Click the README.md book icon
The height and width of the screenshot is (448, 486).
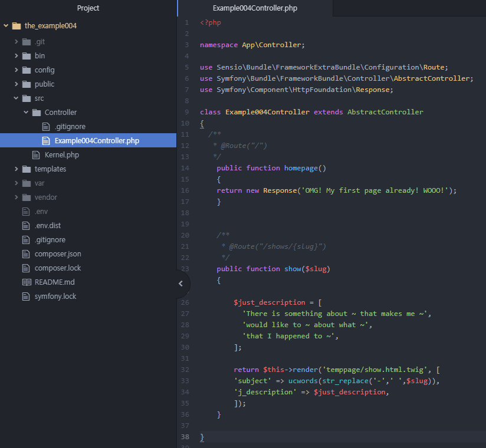click(26, 282)
